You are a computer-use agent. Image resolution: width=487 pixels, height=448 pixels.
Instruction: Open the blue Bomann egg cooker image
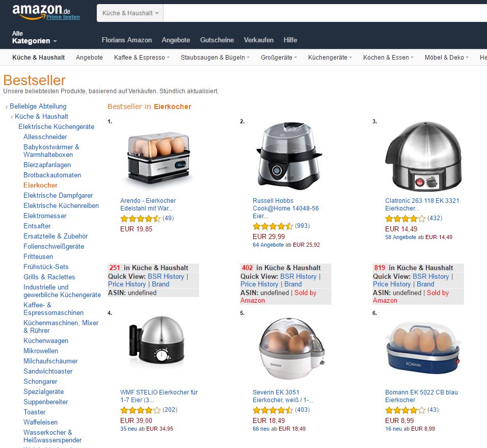pyautogui.click(x=422, y=348)
